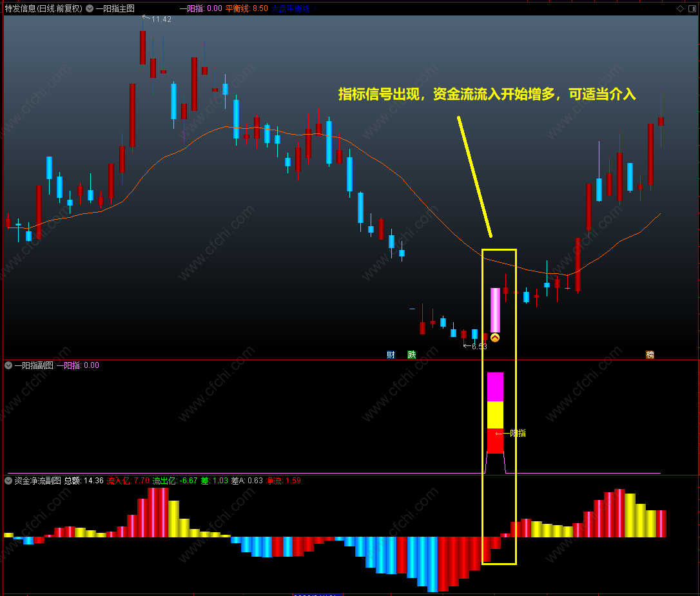Click the magenta segment of the signal bar
The width and height of the screenshot is (700, 596).
[x=495, y=387]
